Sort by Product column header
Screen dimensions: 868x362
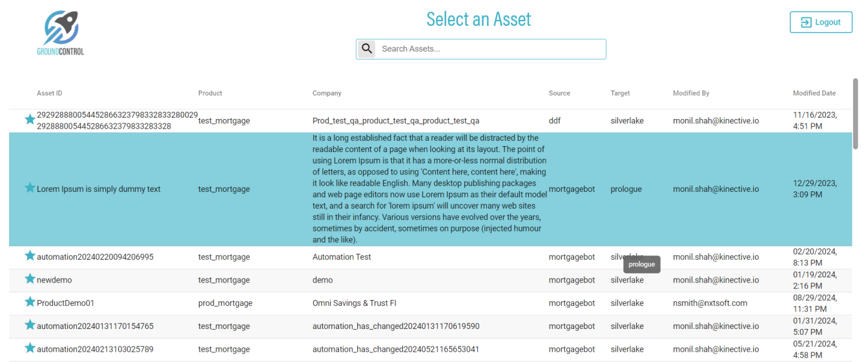tap(210, 93)
